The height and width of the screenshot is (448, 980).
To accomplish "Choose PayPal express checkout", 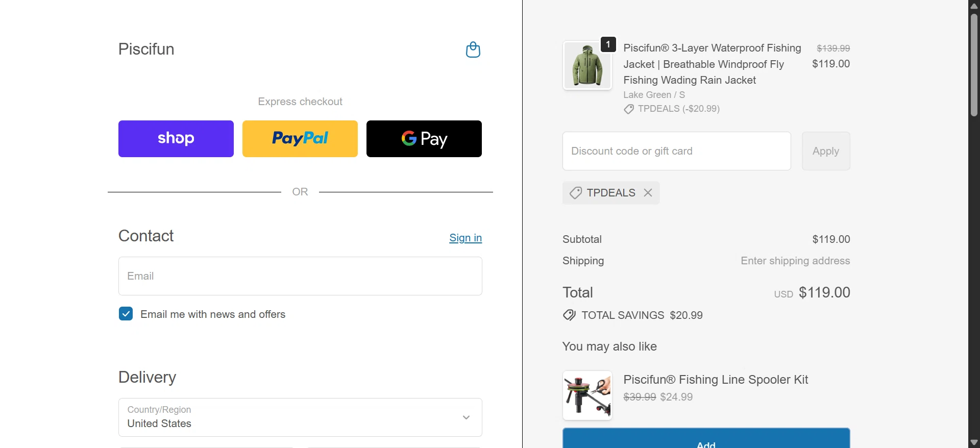I will tap(300, 139).
